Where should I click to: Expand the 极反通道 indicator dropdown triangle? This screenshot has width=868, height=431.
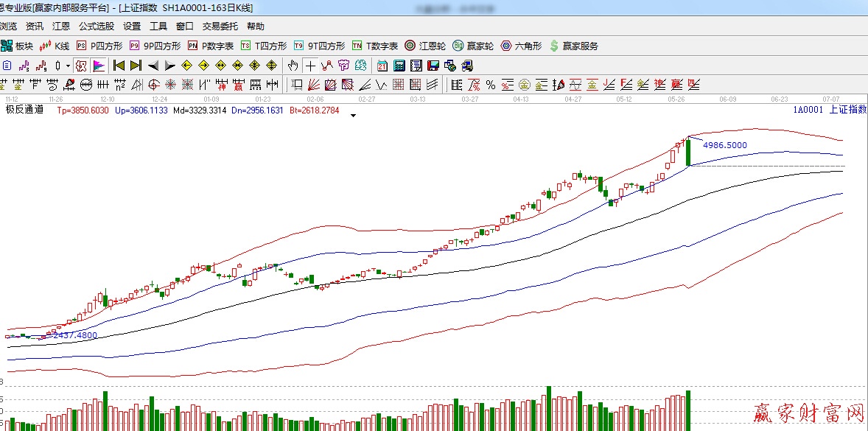354,116
